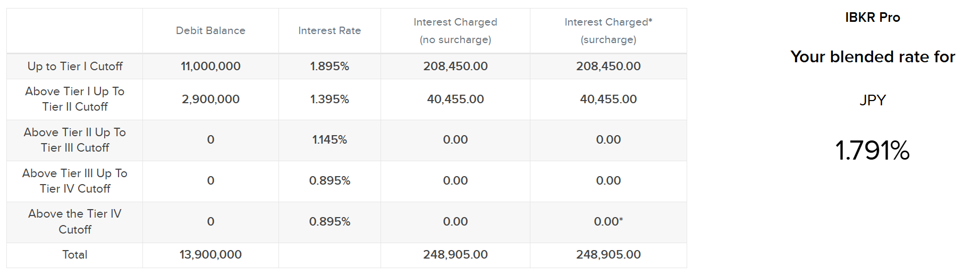Click the IBKR Pro heading
980x274 pixels.
pos(873,18)
